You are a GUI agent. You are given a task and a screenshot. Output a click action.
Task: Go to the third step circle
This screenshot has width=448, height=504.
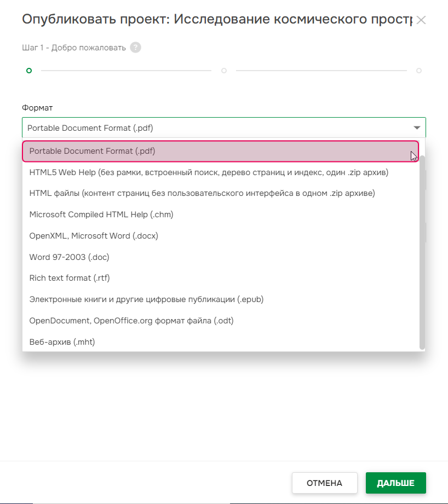pyautogui.click(x=419, y=71)
